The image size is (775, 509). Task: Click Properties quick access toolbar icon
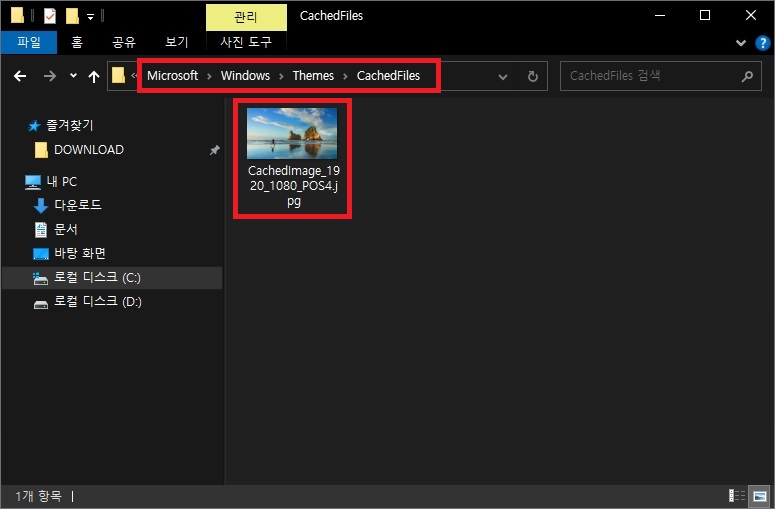[50, 16]
